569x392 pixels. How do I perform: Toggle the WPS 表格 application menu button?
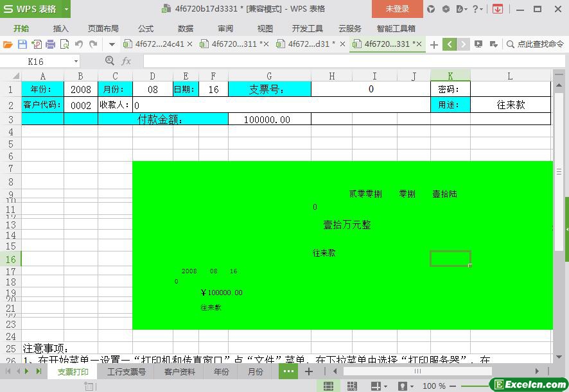coord(35,9)
